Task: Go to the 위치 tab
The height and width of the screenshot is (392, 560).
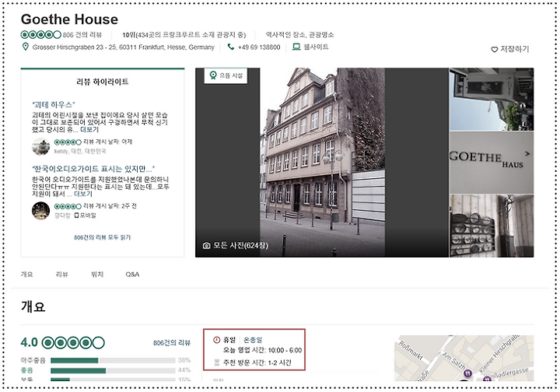Action: click(96, 275)
